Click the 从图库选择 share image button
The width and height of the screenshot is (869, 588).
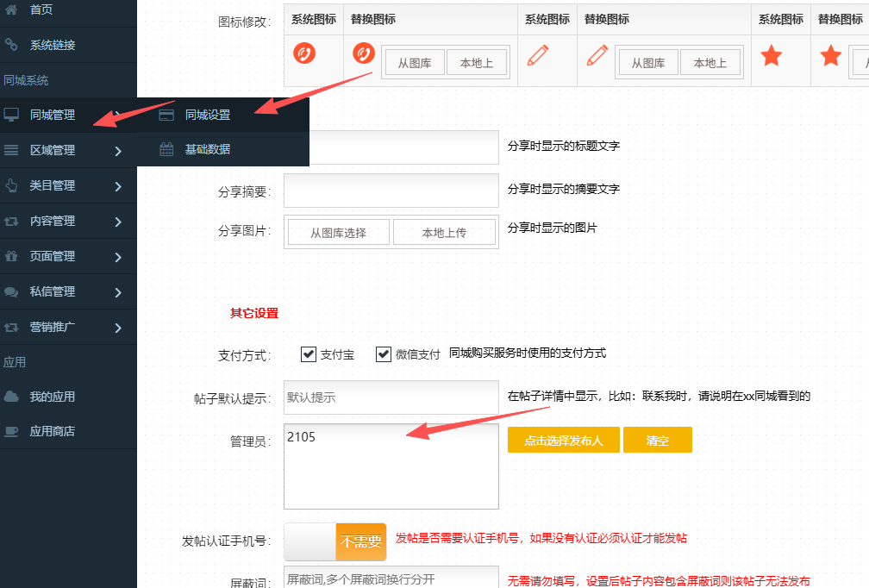coord(338,233)
